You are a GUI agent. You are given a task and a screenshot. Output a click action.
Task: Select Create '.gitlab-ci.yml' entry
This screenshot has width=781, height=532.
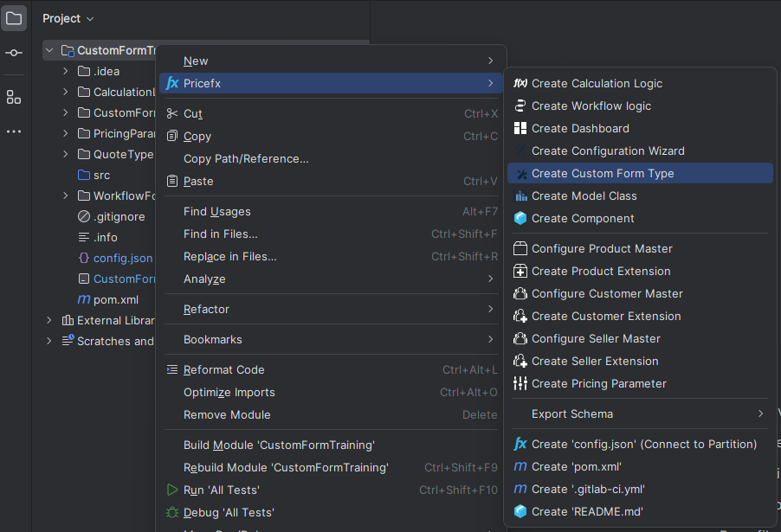640,490
